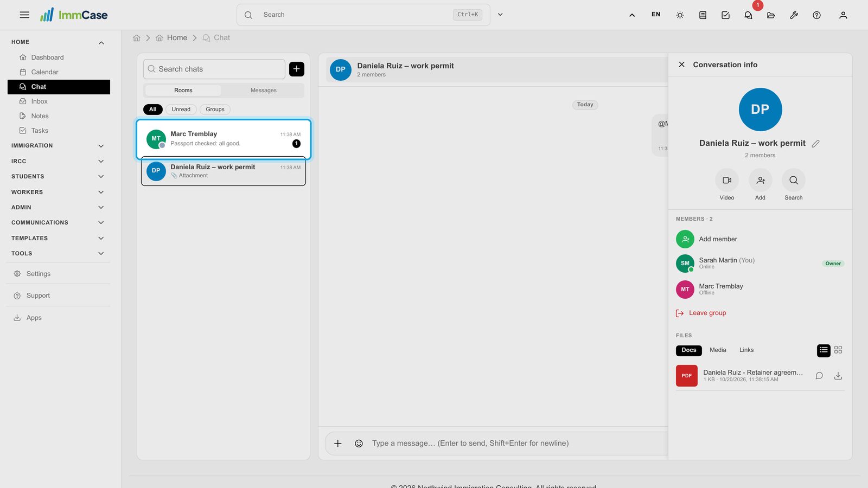Open the hamburger navigation menu
This screenshot has height=488, width=868.
point(24,15)
